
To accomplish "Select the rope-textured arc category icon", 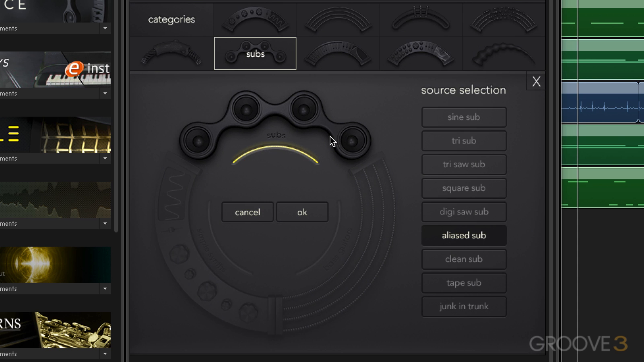I will [172, 53].
